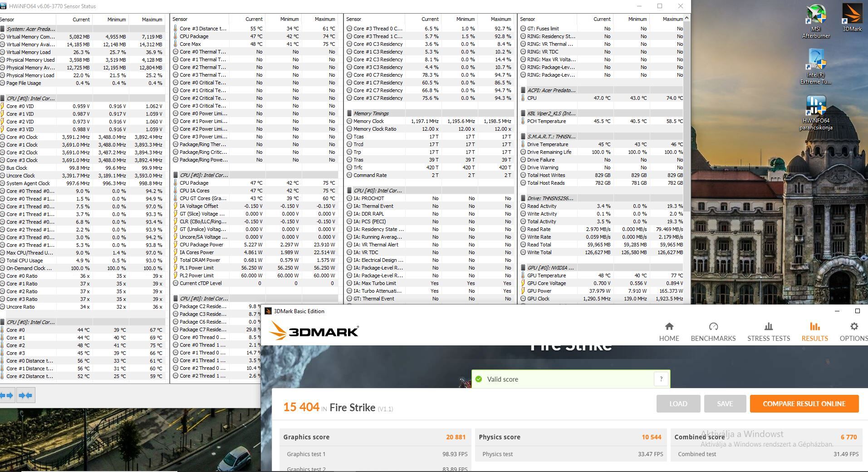Click the Read Activity row icon
The width and height of the screenshot is (868, 472).
[x=523, y=206]
